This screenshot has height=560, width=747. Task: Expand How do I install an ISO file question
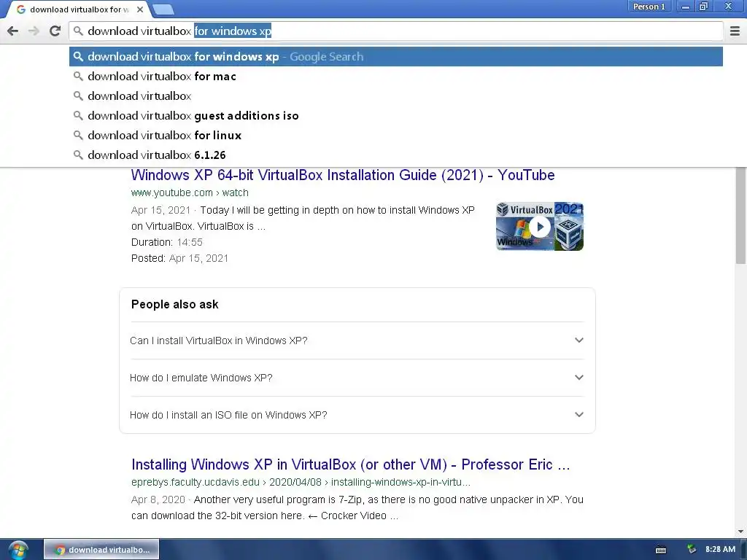click(357, 415)
